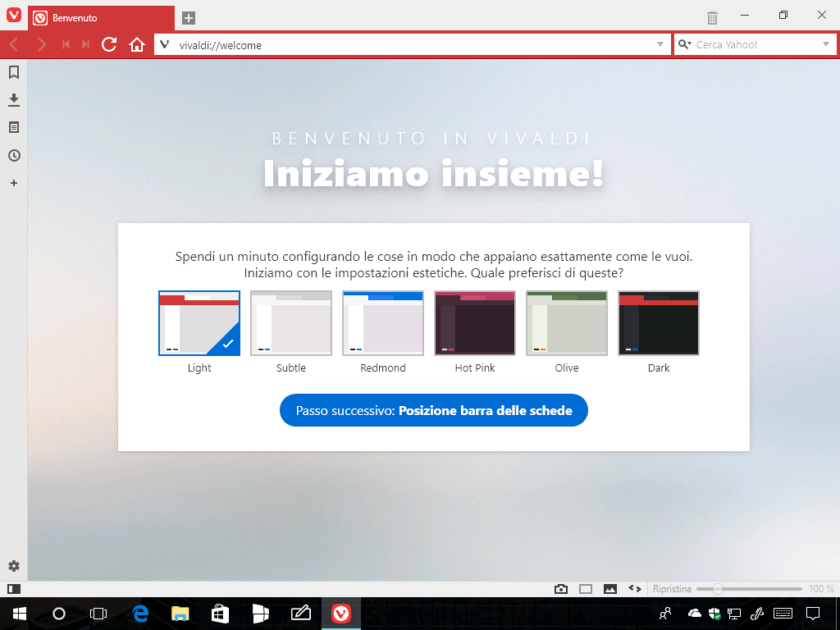Toggle the side panel visibility
840x630 pixels.
pos(14,589)
